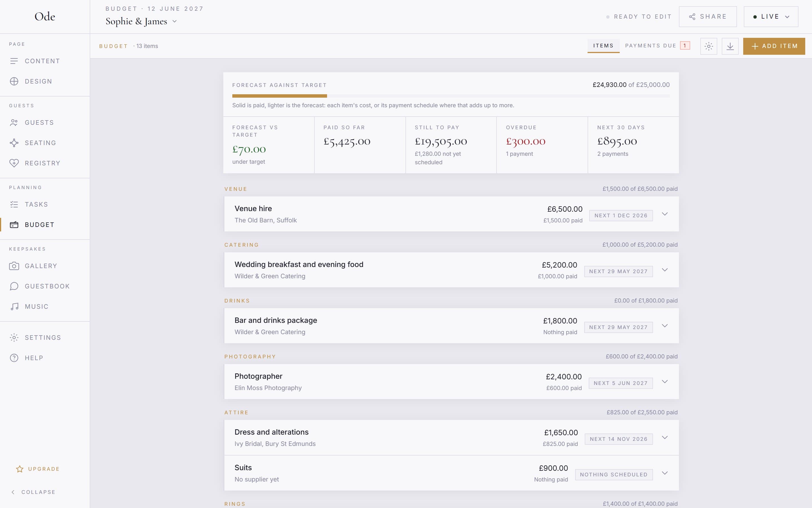Click the Catering section heading
812x508 pixels.
(x=242, y=245)
